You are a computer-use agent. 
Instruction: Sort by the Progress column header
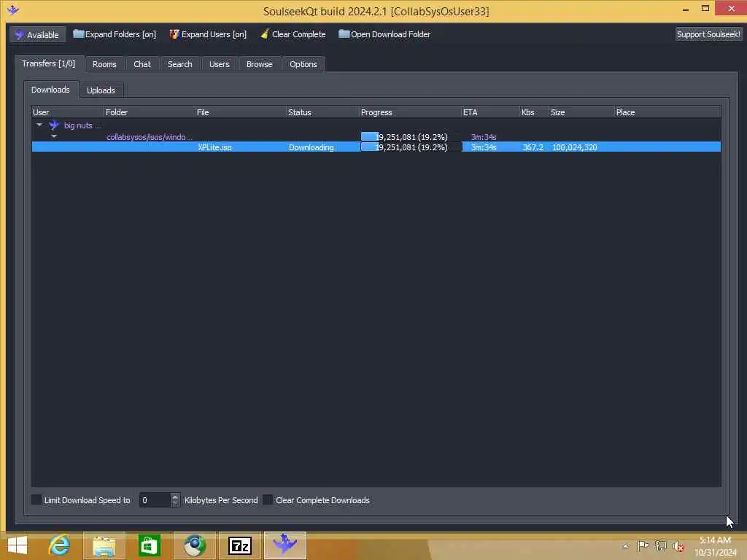point(410,112)
